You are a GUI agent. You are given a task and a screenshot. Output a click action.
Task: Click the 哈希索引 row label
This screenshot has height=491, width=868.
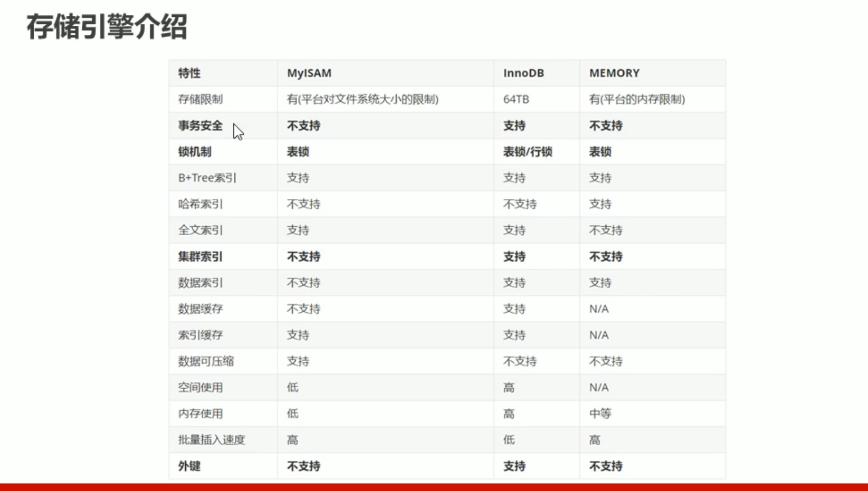click(201, 204)
